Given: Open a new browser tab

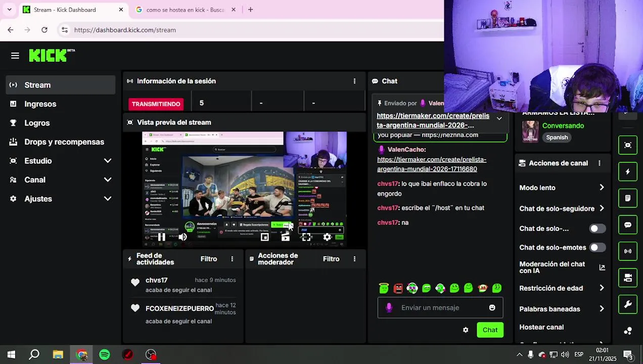Looking at the screenshot, I should click(x=250, y=10).
